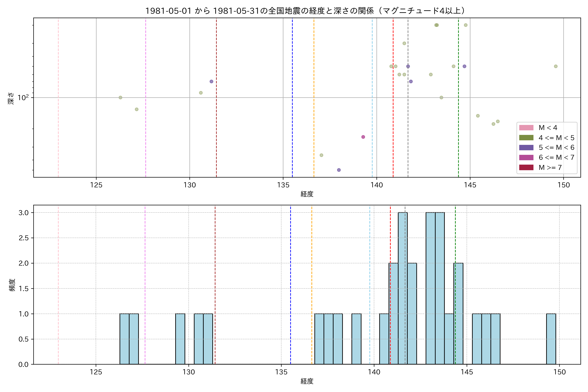
Task: Click the purple point near longitude 131
Action: click(211, 82)
